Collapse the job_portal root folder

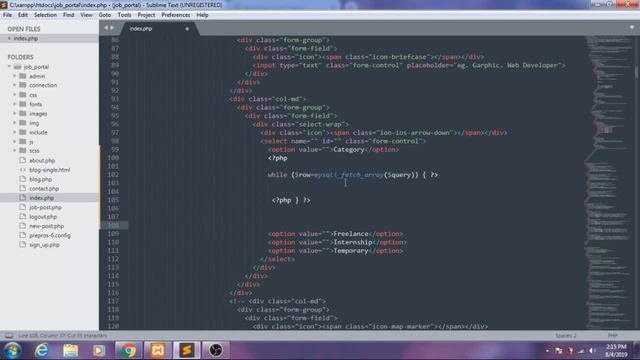pyautogui.click(x=9, y=67)
